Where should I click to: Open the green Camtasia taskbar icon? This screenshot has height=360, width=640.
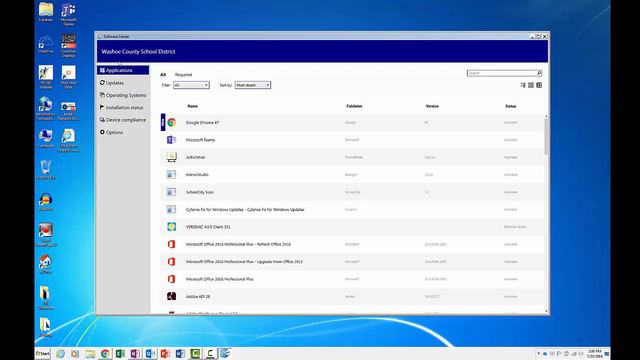pos(195,353)
